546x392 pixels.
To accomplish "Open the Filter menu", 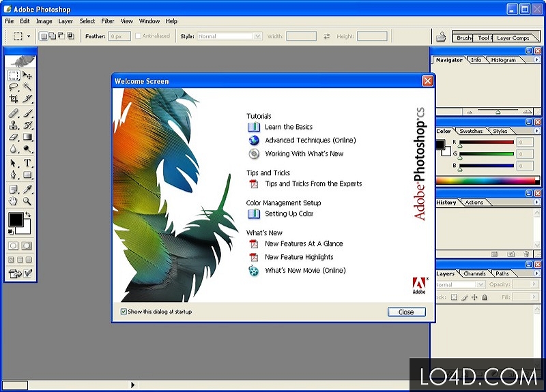I will (108, 21).
